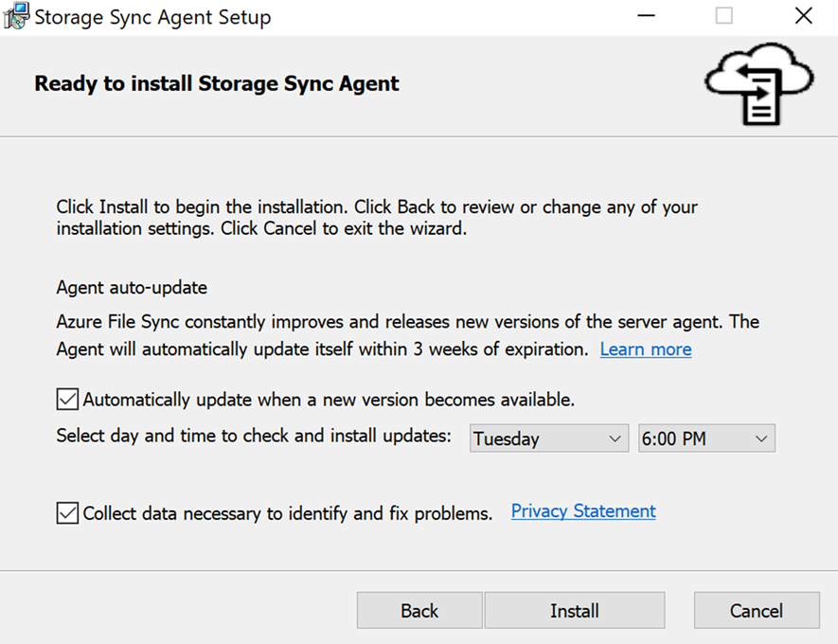
Task: Click the installer icon in the title bar
Action: coord(15,15)
